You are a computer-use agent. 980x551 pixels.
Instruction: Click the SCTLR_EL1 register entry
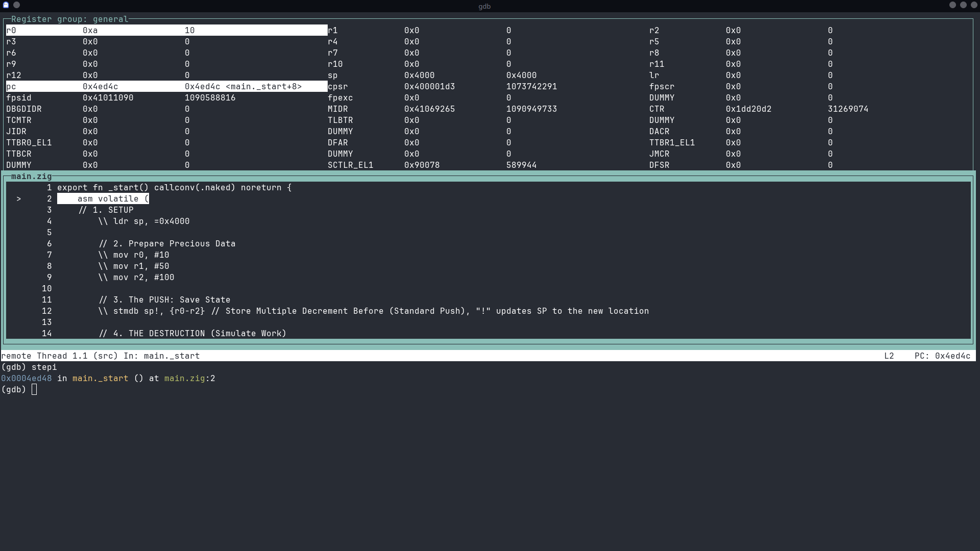[x=350, y=165]
